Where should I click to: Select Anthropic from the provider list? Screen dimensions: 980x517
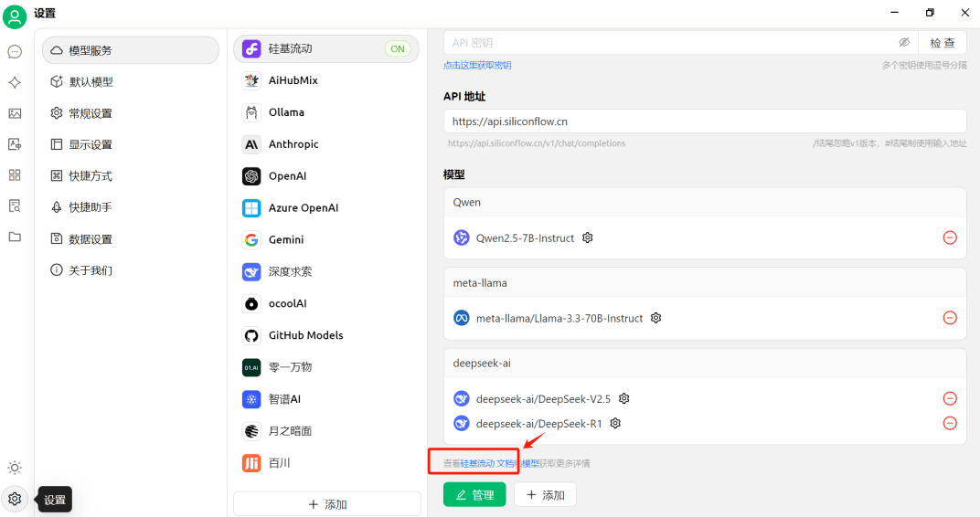(x=293, y=144)
